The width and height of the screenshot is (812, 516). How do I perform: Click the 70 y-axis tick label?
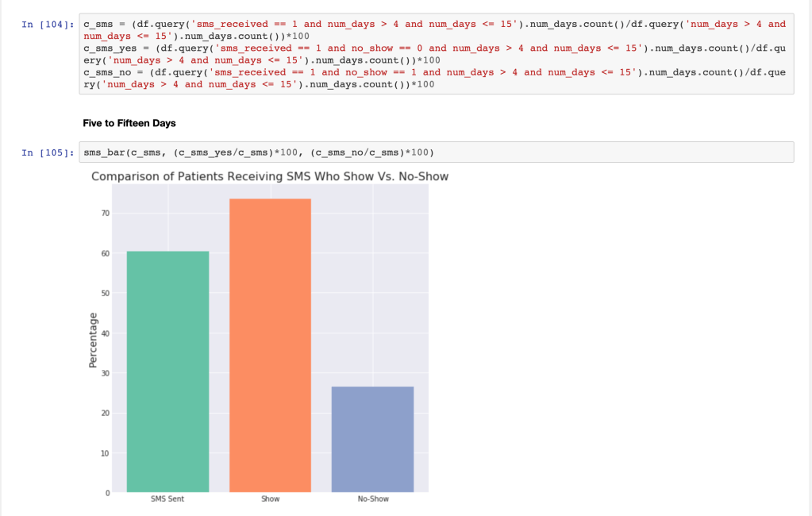[x=105, y=214]
